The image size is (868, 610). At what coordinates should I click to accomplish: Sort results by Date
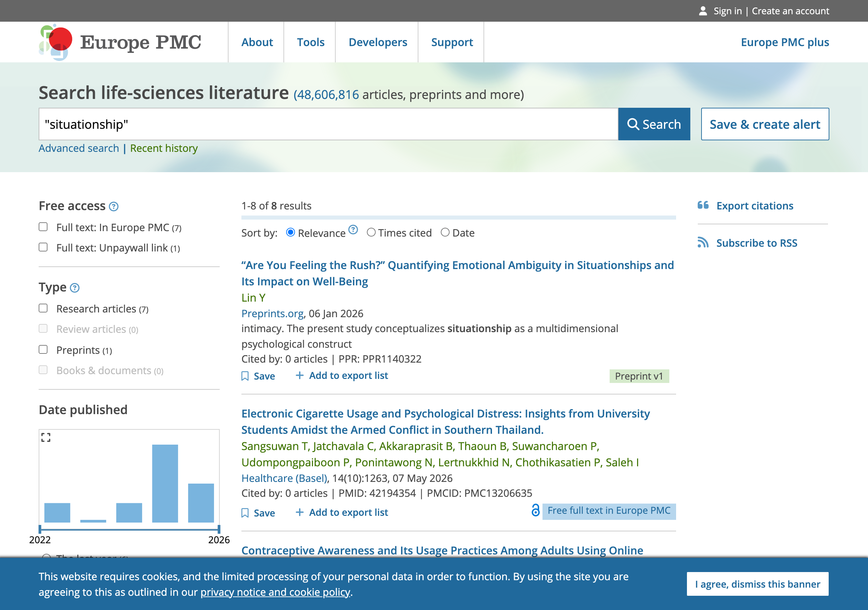pyautogui.click(x=445, y=232)
